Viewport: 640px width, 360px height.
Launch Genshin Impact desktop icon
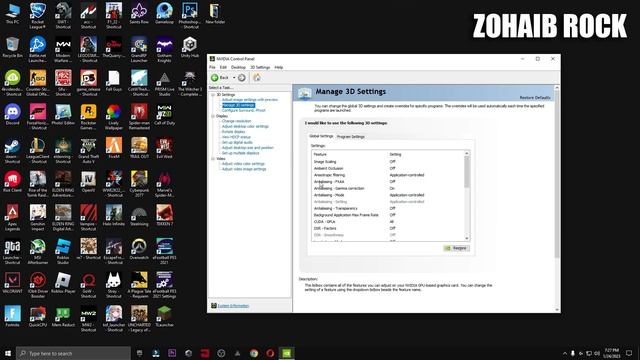click(38, 218)
